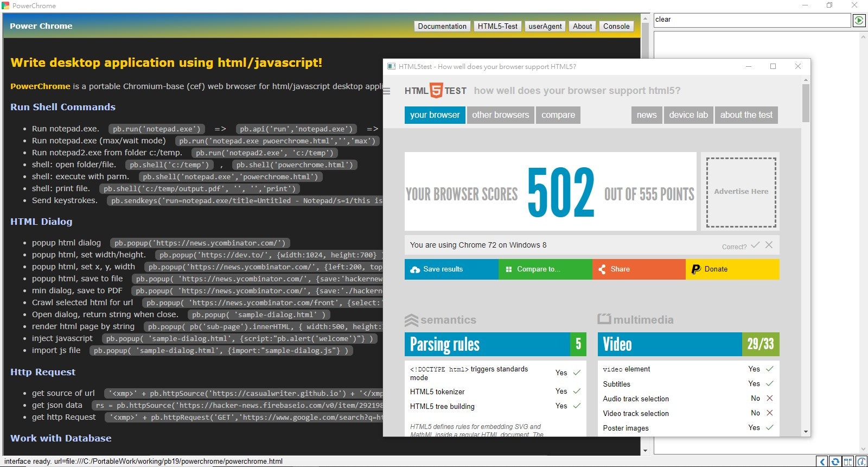Open the Documentation button in PowerChrome header
Image resolution: width=868 pixels, height=467 pixels.
pos(442,26)
